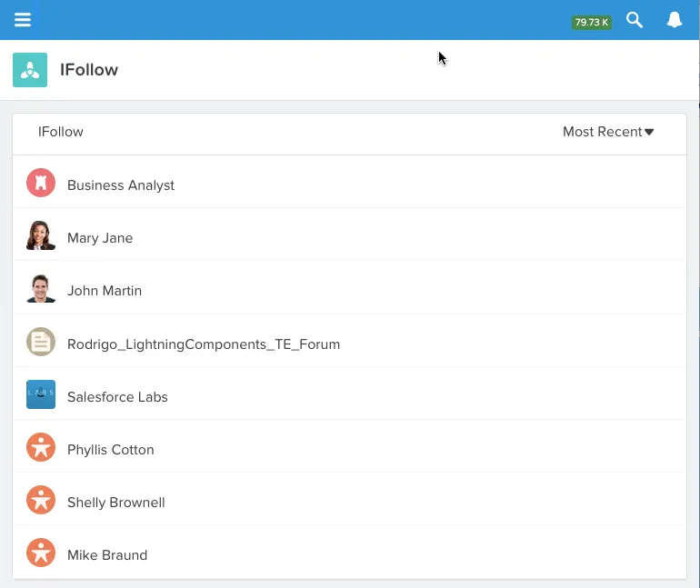
Task: Open Phyllis Cotton's record
Action: pos(111,450)
